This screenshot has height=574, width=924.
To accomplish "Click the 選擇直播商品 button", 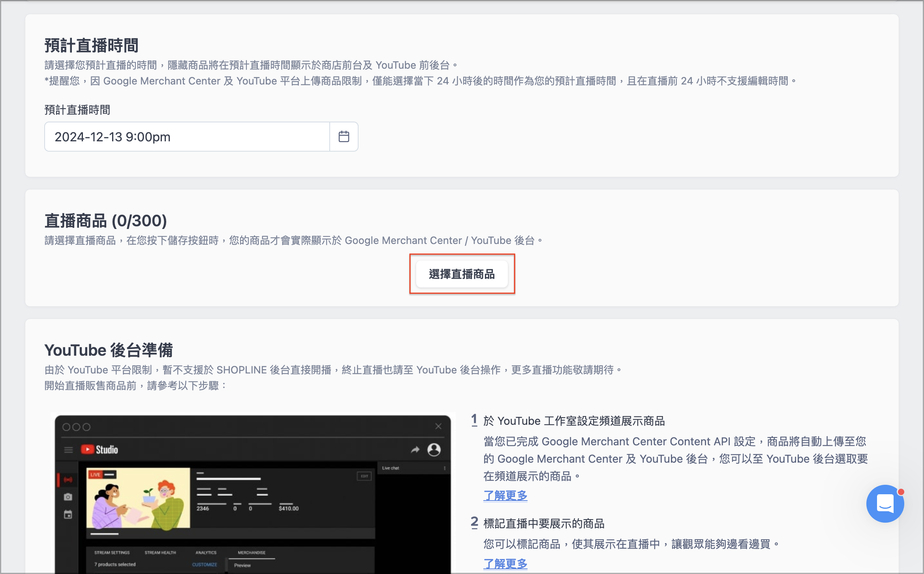I will (x=462, y=274).
